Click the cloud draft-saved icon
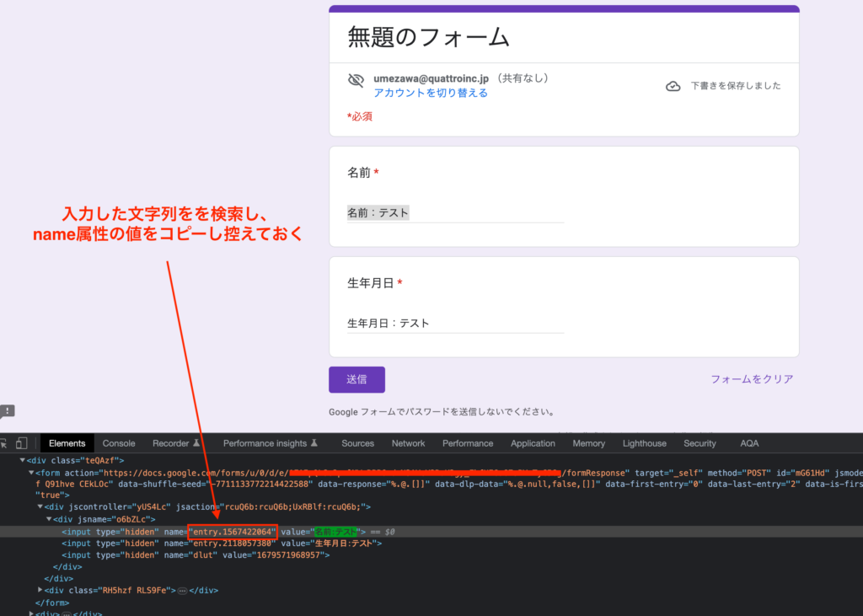 (673, 86)
